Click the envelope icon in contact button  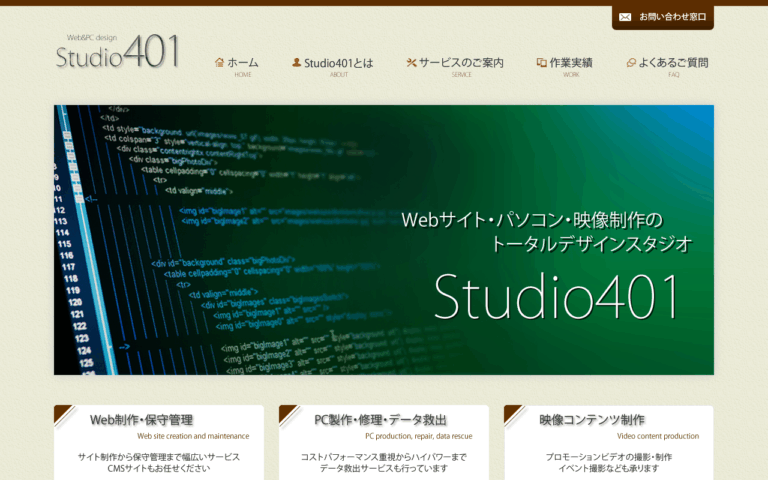pyautogui.click(x=624, y=17)
